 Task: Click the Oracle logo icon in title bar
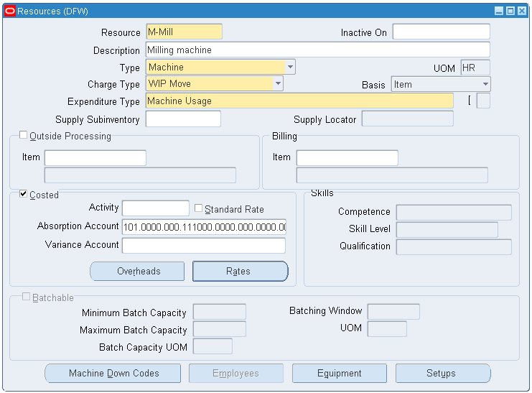[x=10, y=11]
